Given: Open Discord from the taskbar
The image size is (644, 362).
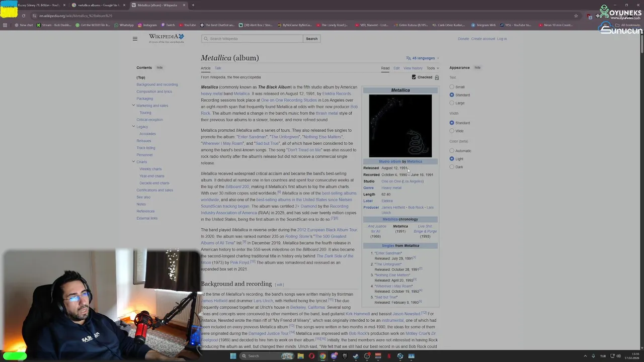Looking at the screenshot, I should click(x=334, y=356).
